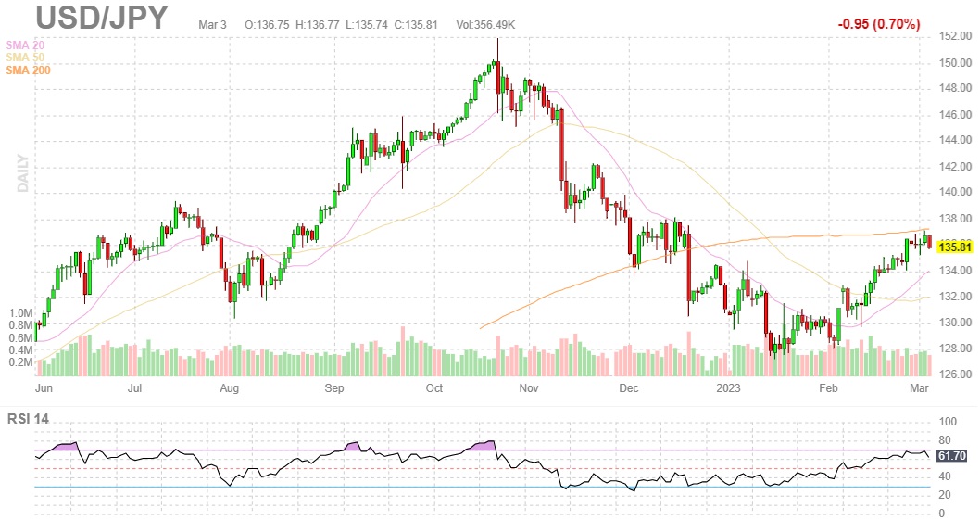980x520 pixels.
Task: Click the Aug month label
Action: click(230, 388)
